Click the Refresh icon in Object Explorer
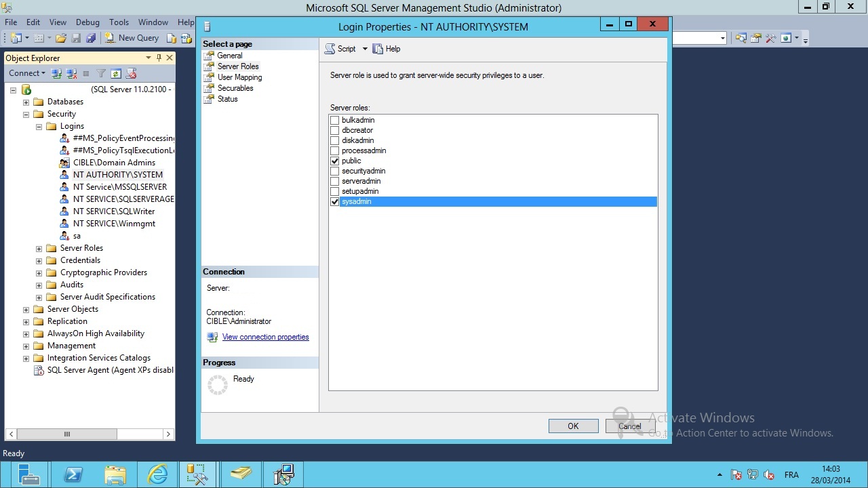Screen dimensions: 868x488 pyautogui.click(x=116, y=73)
